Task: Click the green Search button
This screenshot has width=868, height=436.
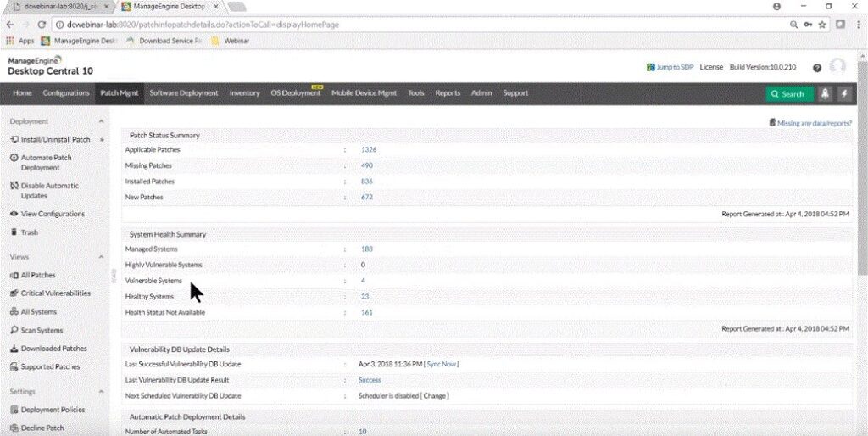Action: (789, 94)
